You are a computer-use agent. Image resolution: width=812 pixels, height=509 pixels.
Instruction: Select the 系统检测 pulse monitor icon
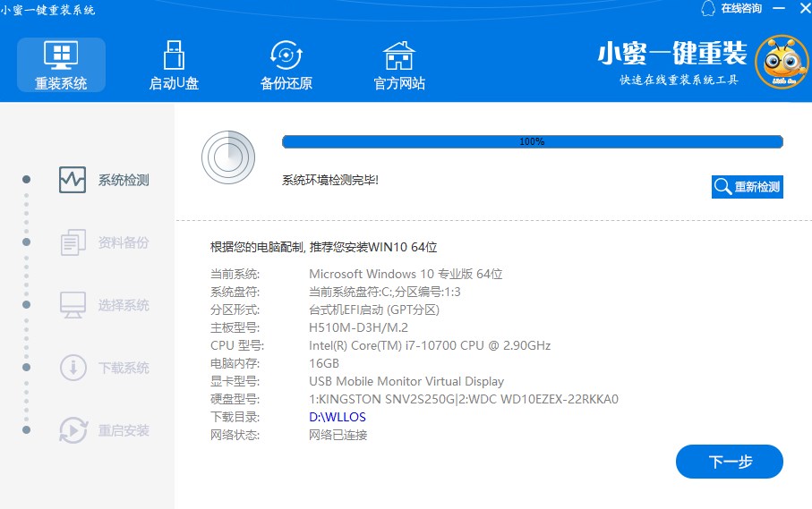[x=73, y=180]
